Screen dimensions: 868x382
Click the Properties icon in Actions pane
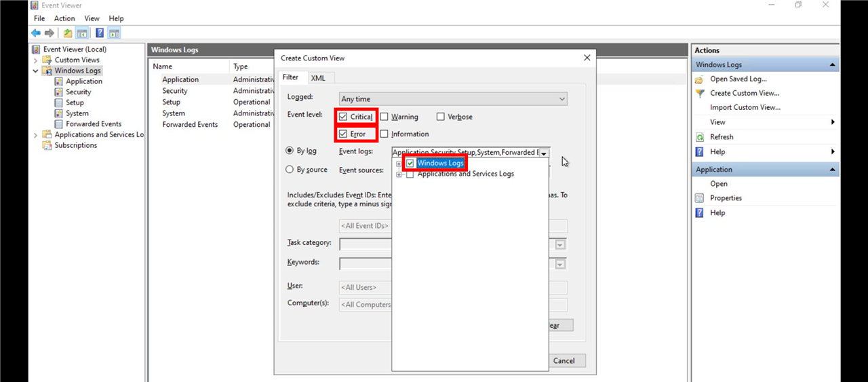[700, 198]
